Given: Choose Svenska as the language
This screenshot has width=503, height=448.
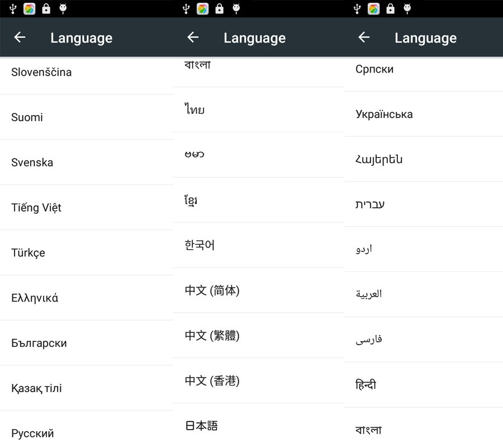Looking at the screenshot, I should click(32, 163).
